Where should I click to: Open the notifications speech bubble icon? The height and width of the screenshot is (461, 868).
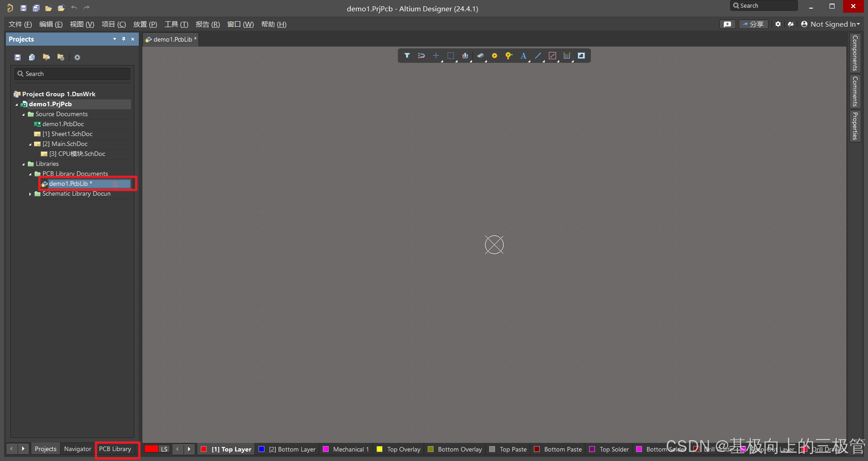tap(727, 24)
